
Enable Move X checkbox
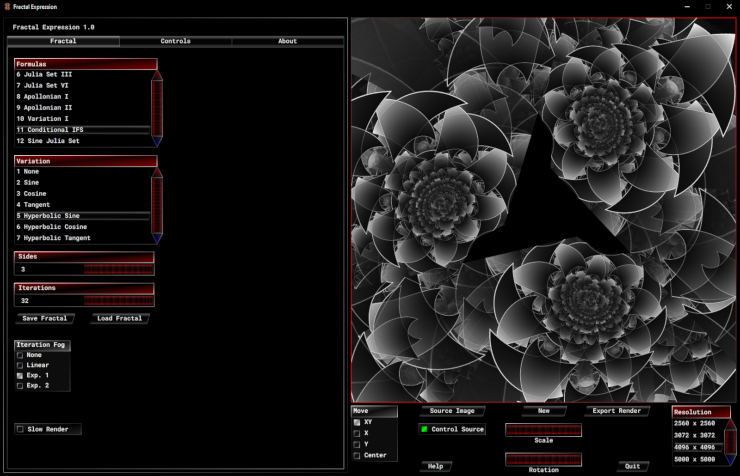pos(357,434)
